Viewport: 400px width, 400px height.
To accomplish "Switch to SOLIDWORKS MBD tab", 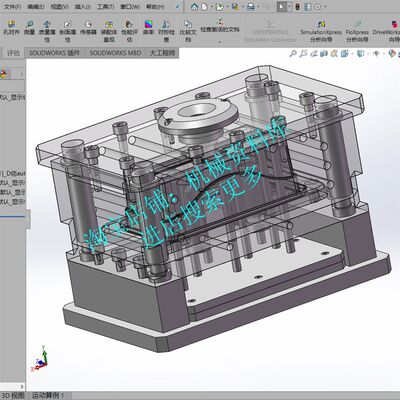I will coord(115,53).
